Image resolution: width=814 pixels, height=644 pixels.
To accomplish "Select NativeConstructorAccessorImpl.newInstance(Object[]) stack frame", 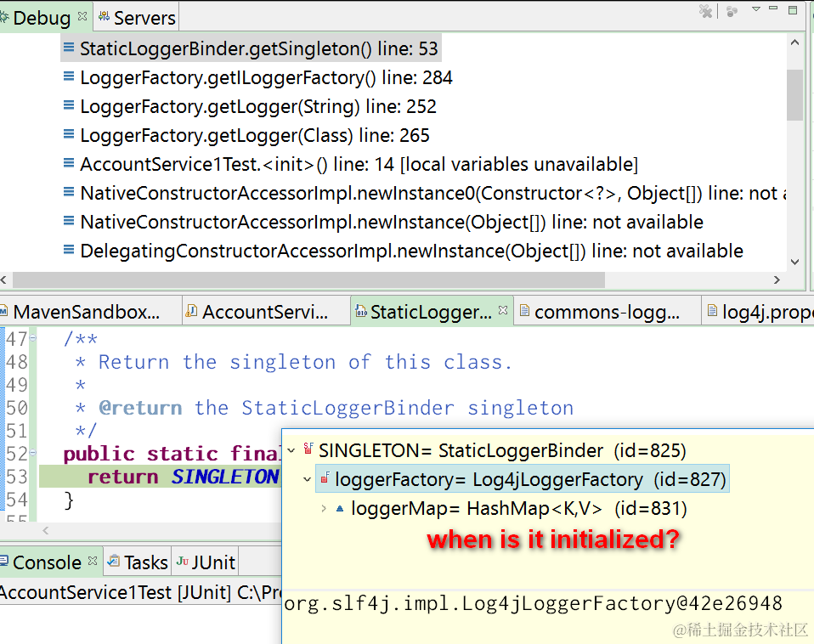I will 383,222.
